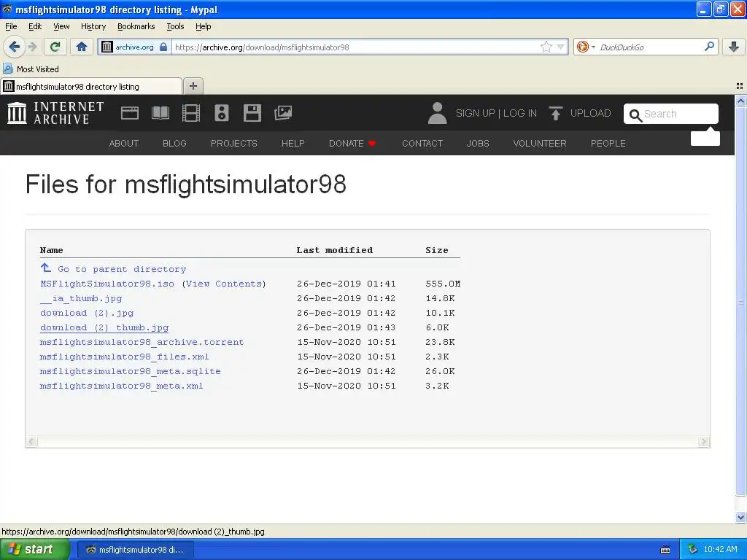Image resolution: width=747 pixels, height=560 pixels.
Task: Open the Internet Archive logo
Action: 55,113
